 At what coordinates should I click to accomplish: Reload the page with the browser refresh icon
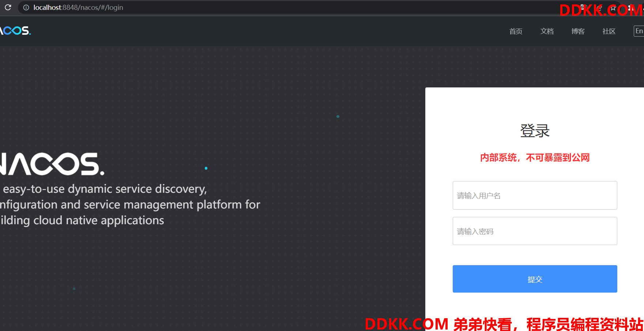click(x=8, y=7)
